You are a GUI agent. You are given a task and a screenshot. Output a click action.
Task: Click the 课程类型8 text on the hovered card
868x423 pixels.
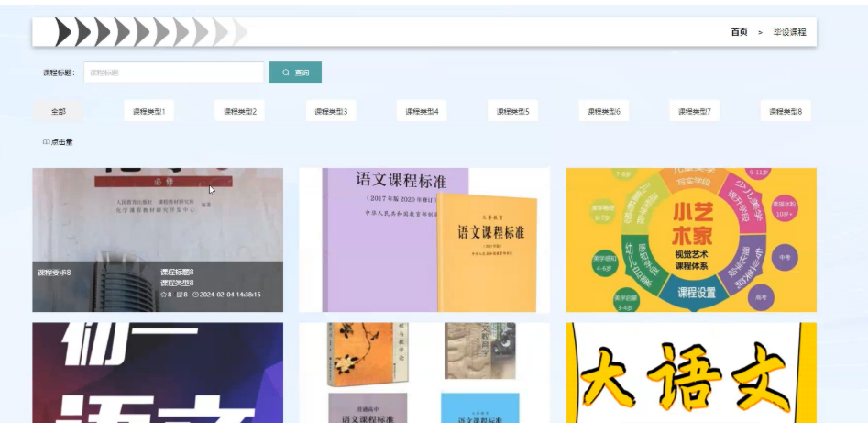pos(177,284)
